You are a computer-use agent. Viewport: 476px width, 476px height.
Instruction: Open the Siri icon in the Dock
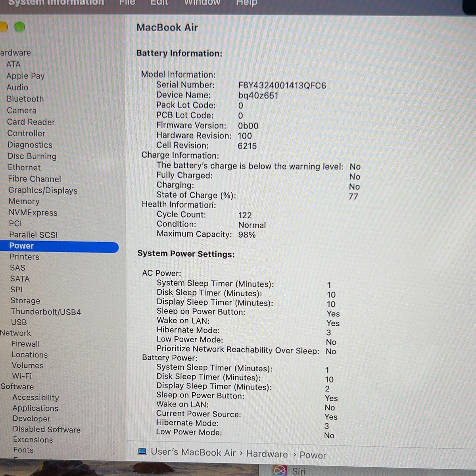tap(280, 470)
